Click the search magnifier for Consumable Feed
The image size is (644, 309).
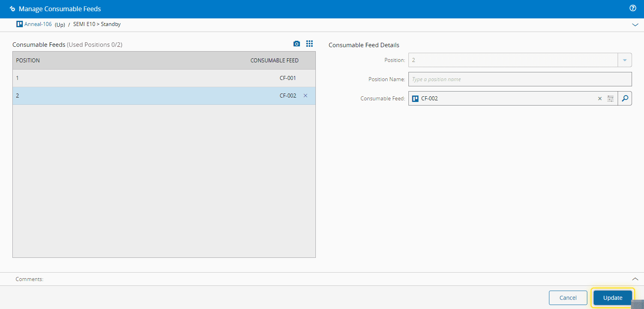coord(625,98)
